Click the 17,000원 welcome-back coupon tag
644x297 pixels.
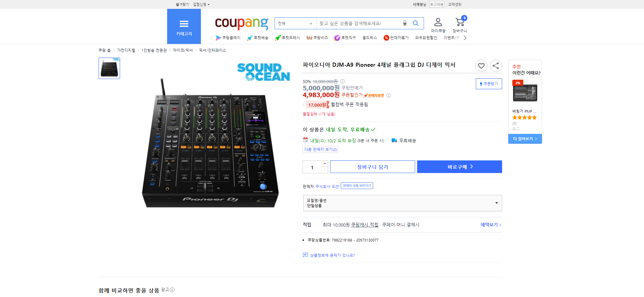pyautogui.click(x=317, y=105)
